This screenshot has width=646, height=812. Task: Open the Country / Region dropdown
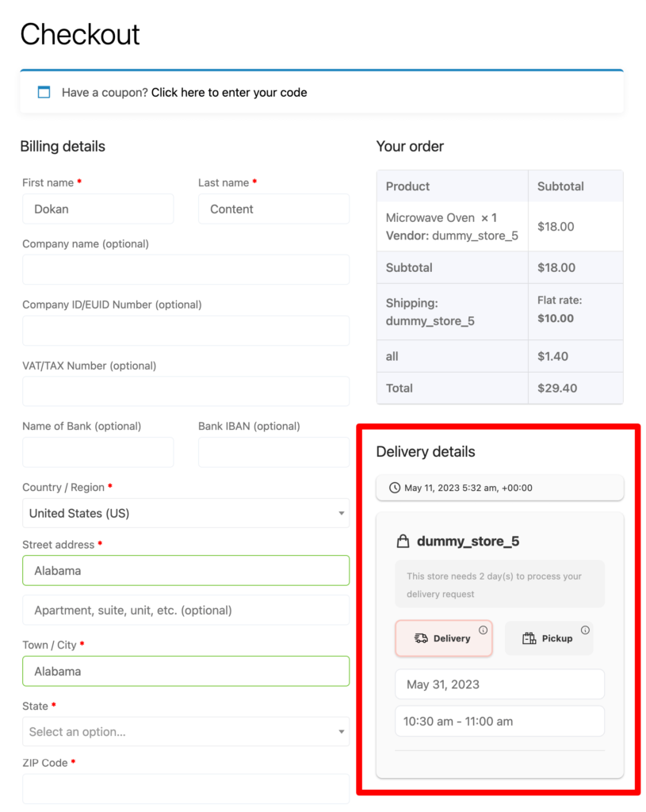[185, 513]
